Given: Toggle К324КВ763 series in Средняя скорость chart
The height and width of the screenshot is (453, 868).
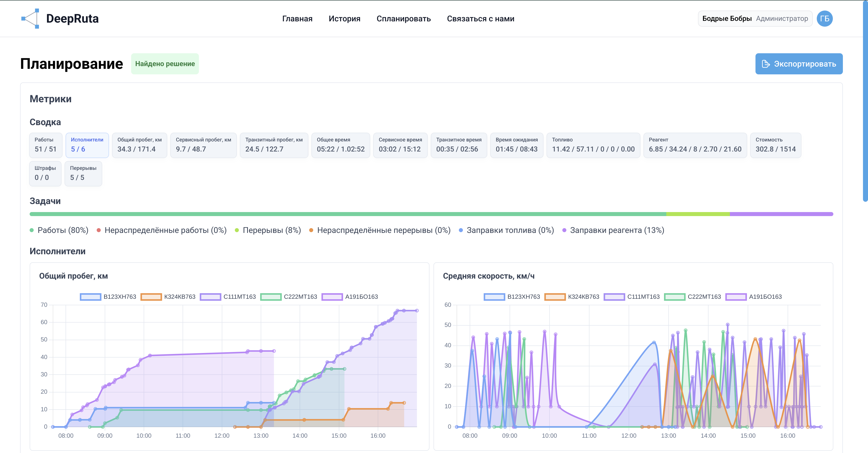Looking at the screenshot, I should (x=572, y=297).
